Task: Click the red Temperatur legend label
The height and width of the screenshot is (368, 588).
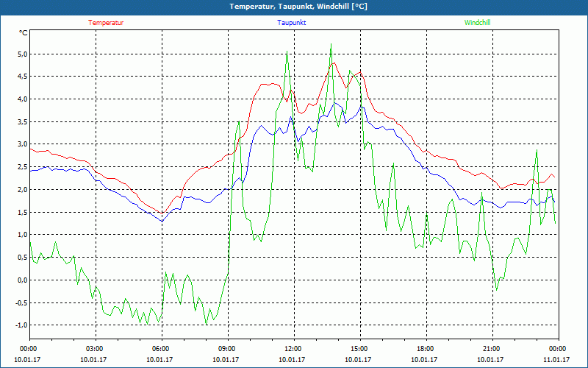Action: 106,23
